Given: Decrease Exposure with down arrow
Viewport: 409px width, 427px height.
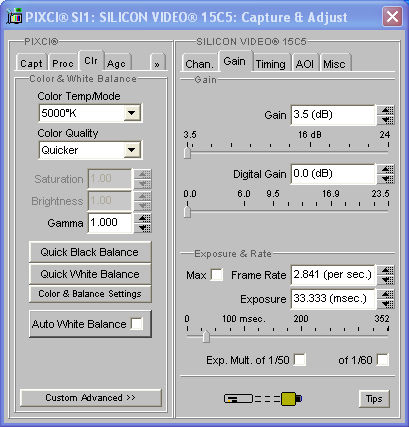Looking at the screenshot, I should point(386,304).
